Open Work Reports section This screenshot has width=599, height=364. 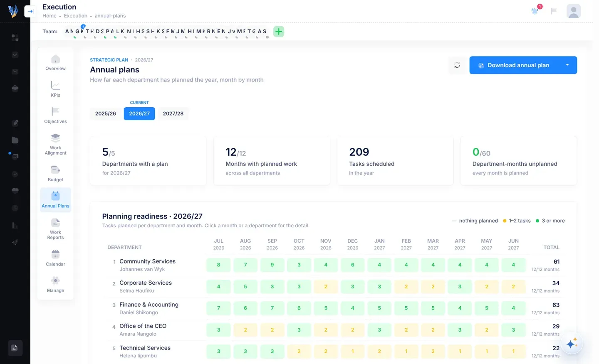click(x=55, y=229)
